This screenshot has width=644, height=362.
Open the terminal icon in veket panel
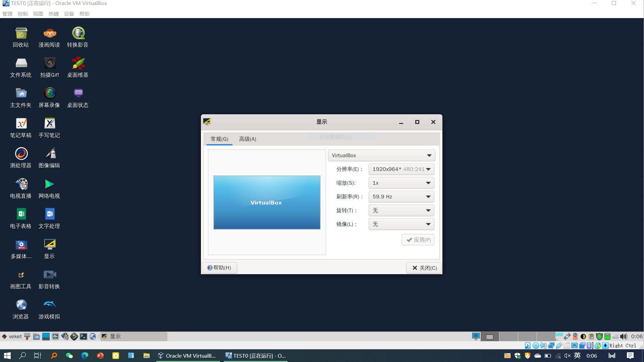click(83, 336)
